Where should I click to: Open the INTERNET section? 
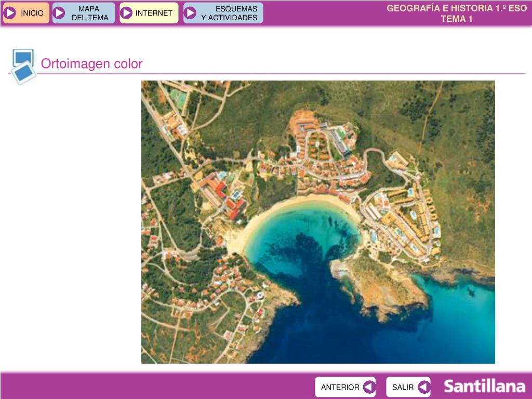(149, 13)
